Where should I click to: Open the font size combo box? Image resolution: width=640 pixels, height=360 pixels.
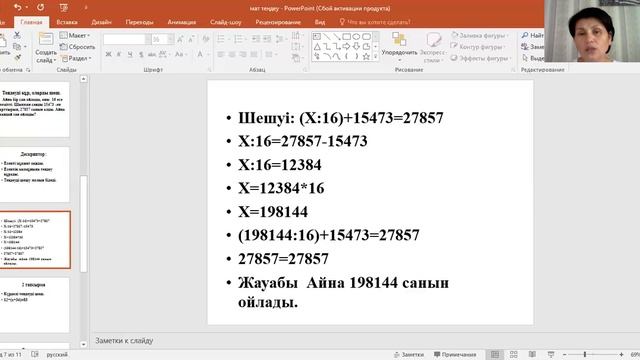click(x=163, y=39)
